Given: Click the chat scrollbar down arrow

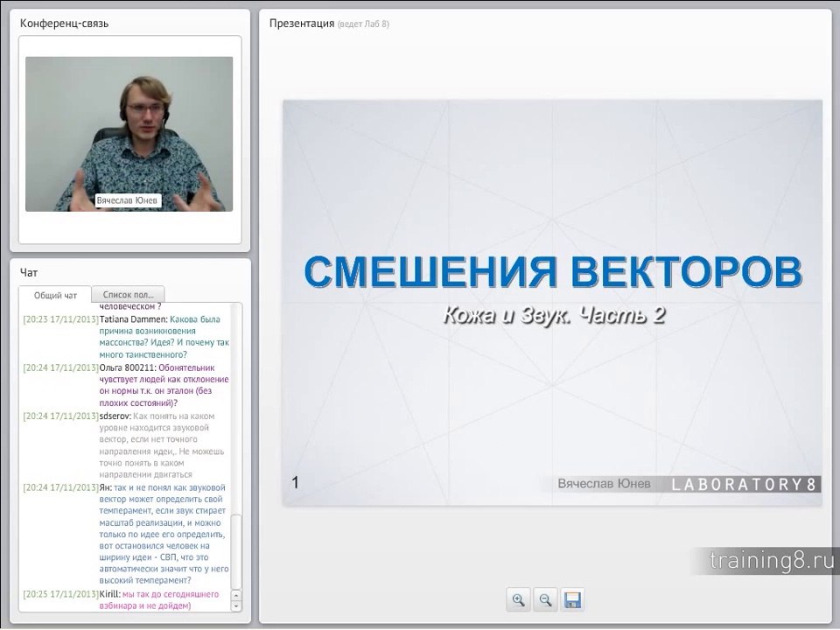Looking at the screenshot, I should tap(235, 606).
